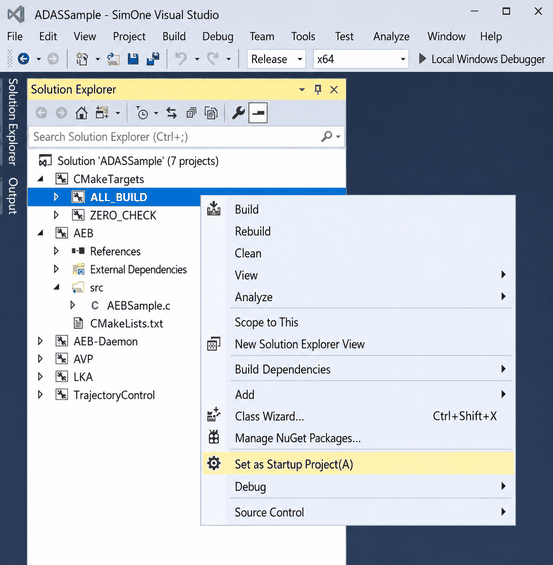Select the src folder

pos(97,288)
